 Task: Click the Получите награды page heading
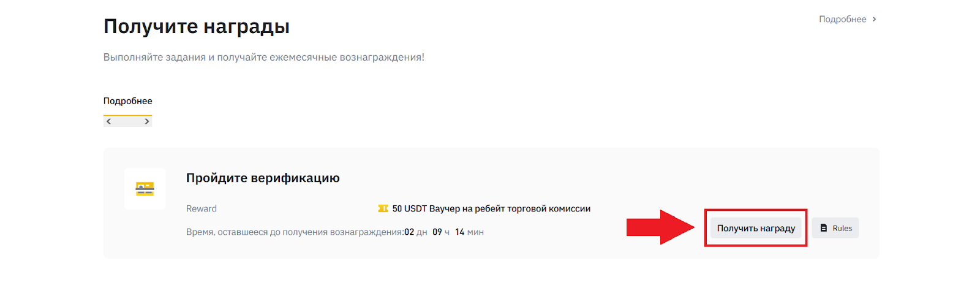[197, 26]
